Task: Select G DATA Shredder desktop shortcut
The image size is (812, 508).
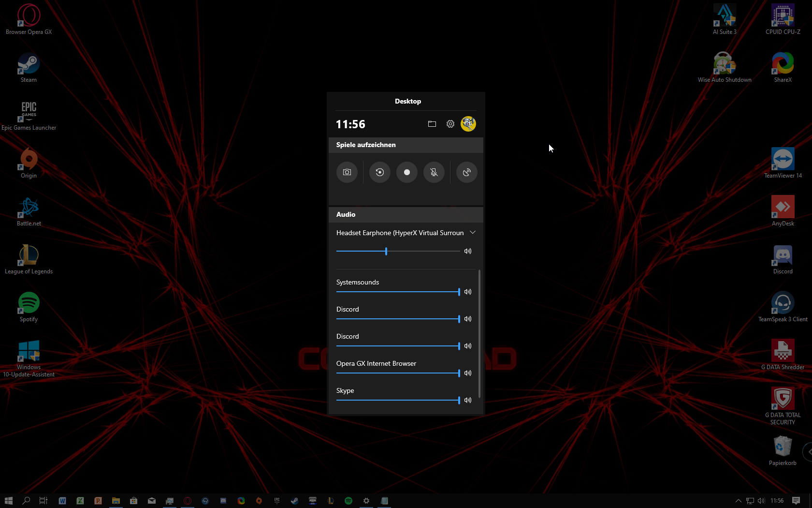Action: tap(783, 355)
